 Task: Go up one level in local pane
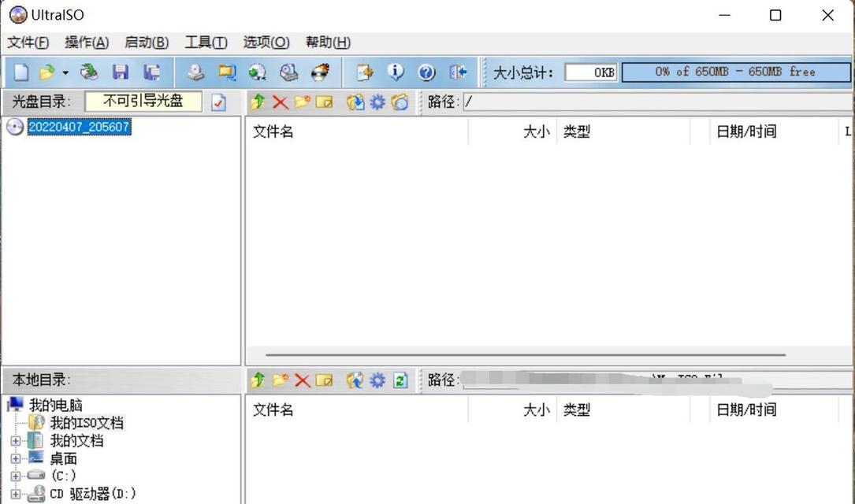tap(258, 380)
